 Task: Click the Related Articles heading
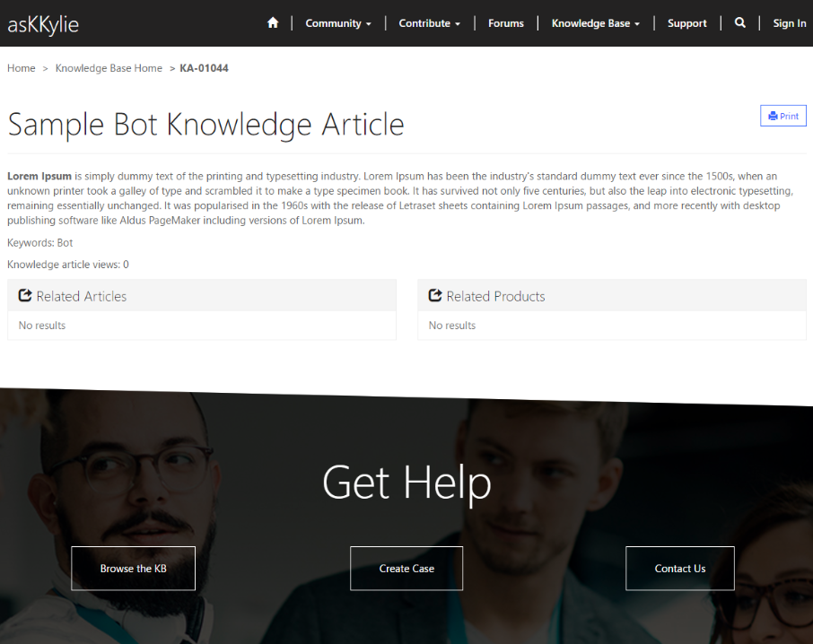pyautogui.click(x=82, y=296)
